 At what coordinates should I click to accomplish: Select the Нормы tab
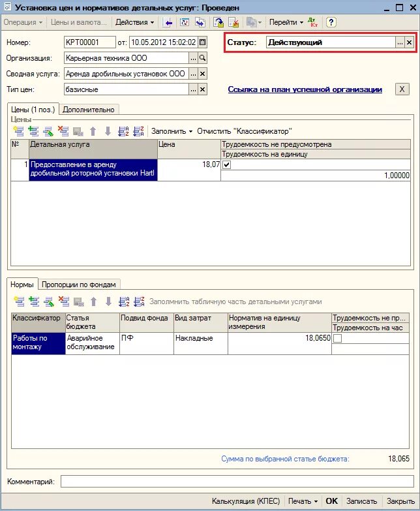coord(22,285)
